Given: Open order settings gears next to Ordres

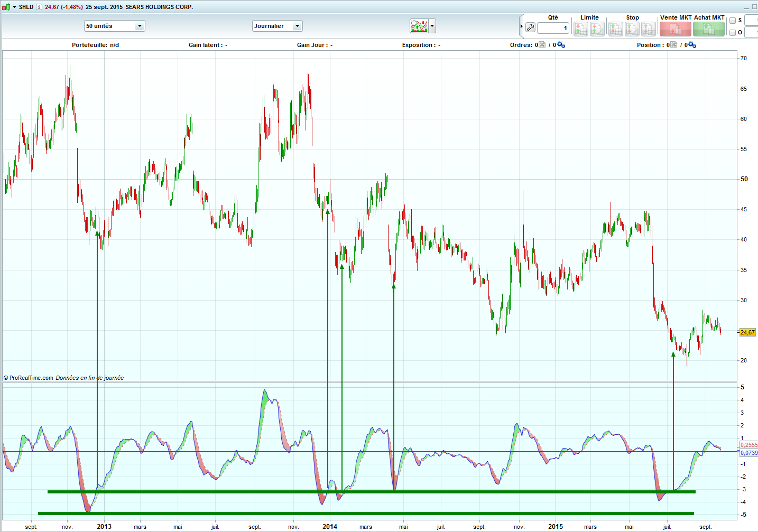Looking at the screenshot, I should click(x=561, y=45).
